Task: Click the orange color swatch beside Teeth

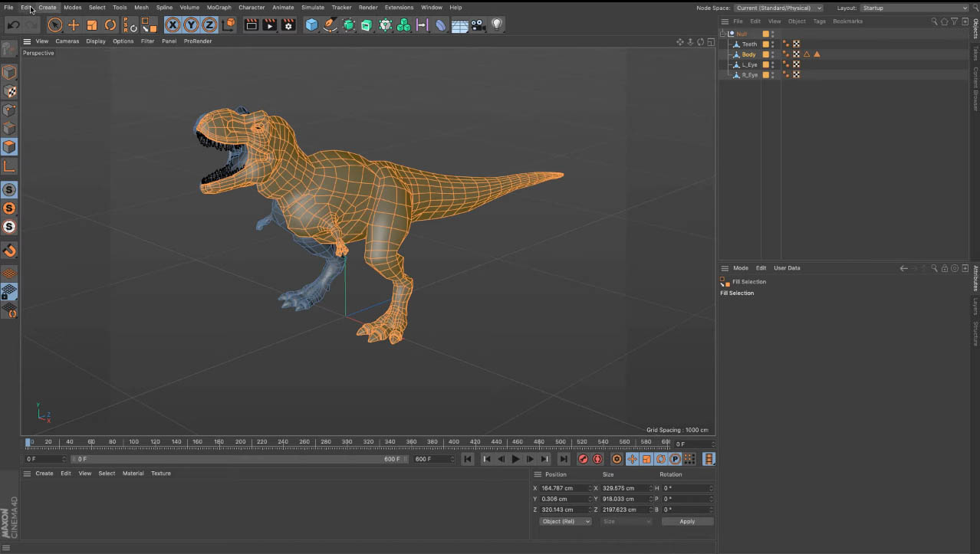Action: tap(765, 44)
